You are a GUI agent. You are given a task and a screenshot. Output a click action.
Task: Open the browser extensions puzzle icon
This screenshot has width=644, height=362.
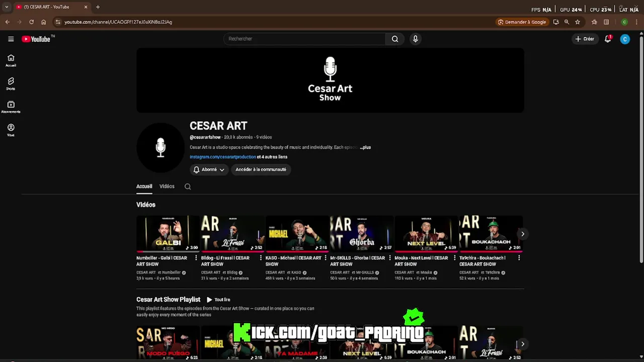(594, 22)
